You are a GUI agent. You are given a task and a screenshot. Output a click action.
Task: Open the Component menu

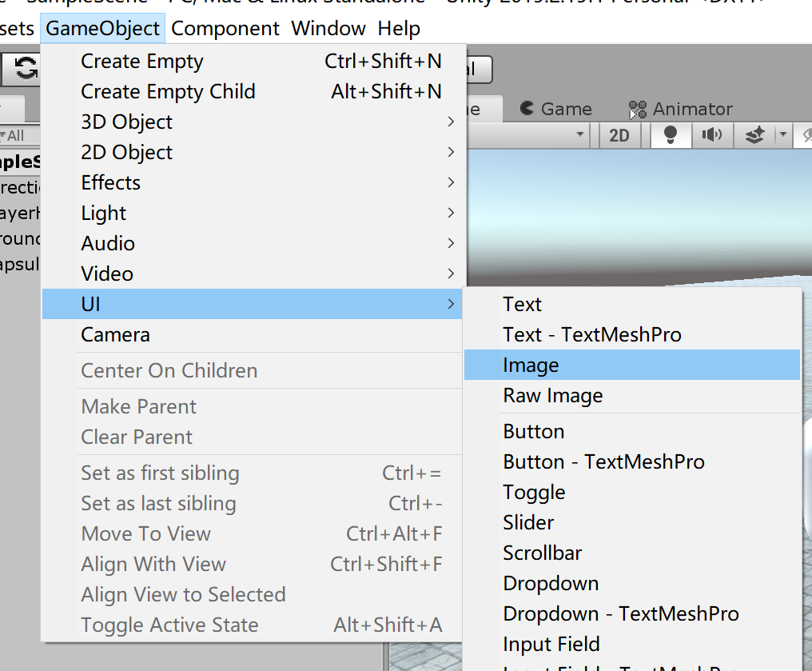225,29
